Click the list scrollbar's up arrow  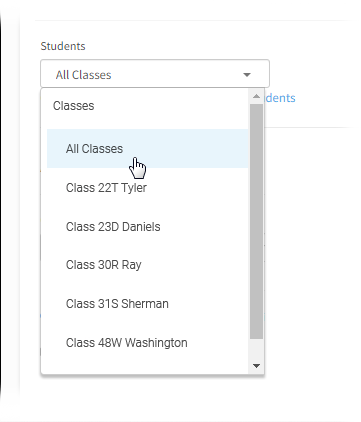click(x=256, y=96)
